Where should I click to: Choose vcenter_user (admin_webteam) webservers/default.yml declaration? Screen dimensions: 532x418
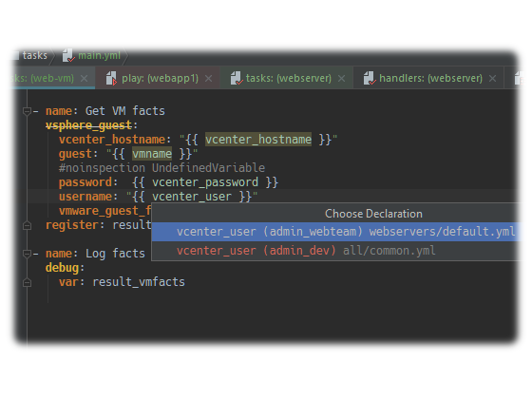coord(335,232)
